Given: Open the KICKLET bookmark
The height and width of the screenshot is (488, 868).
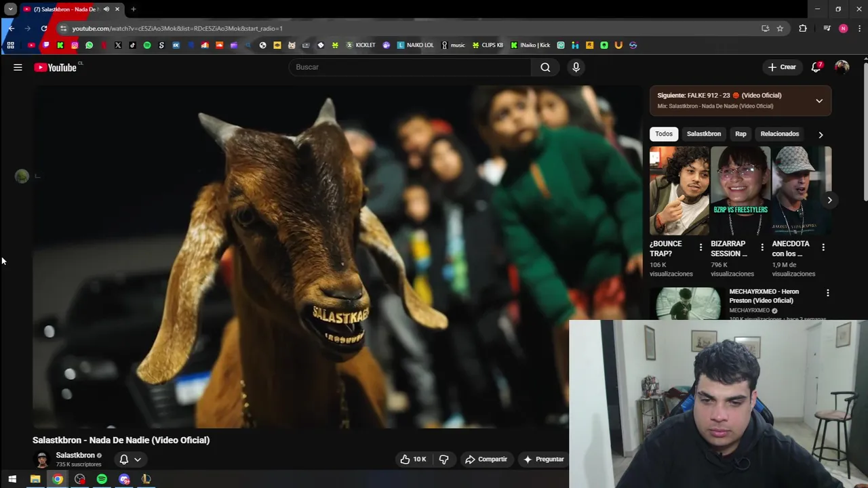Looking at the screenshot, I should pos(361,45).
